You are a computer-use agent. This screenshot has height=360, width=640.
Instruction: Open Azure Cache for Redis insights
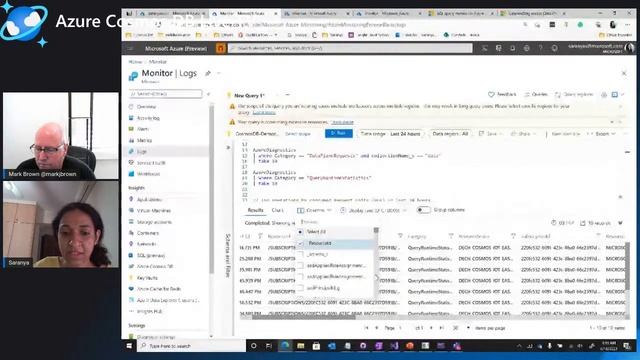tap(158, 289)
